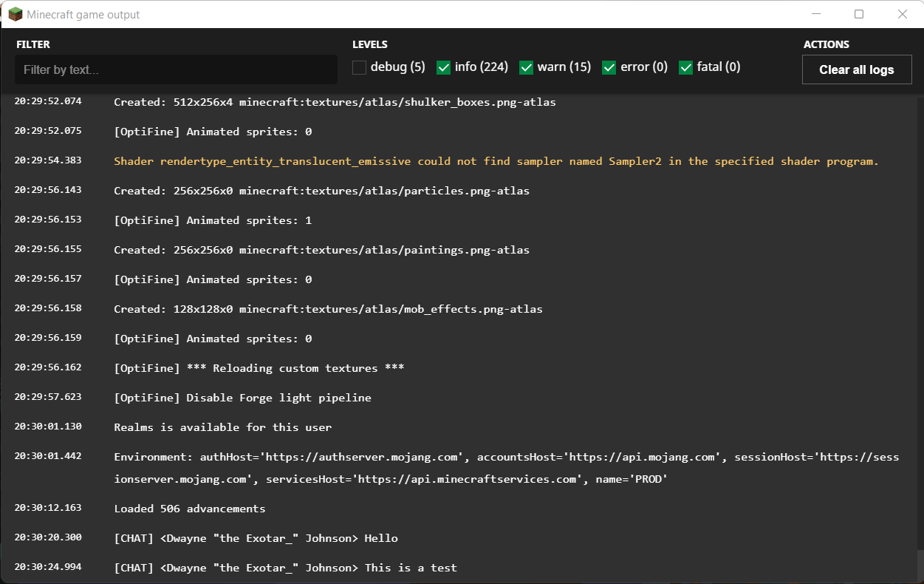Select the chat log message 'Hello'
The height and width of the screenshot is (584, 924).
[x=256, y=538]
